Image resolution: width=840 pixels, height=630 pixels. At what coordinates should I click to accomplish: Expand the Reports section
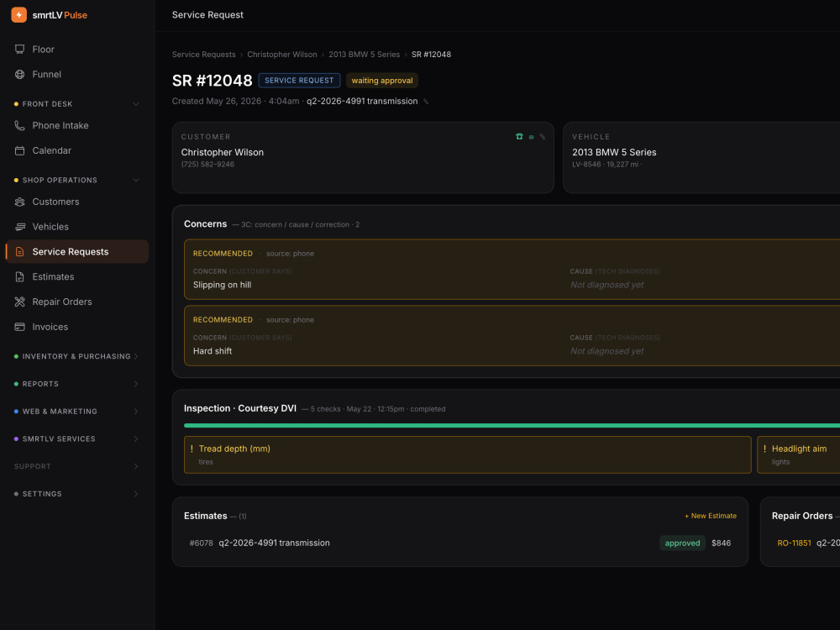pyautogui.click(x=136, y=384)
